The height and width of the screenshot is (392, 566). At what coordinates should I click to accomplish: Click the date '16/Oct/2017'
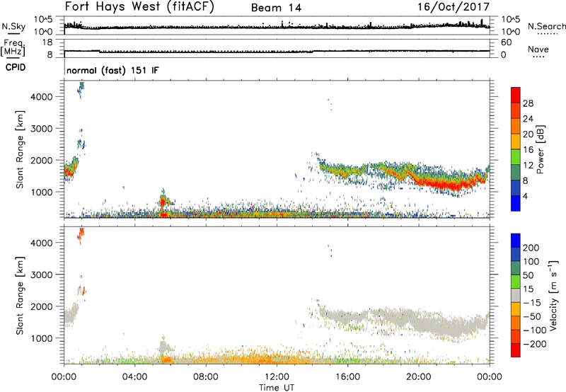point(454,7)
